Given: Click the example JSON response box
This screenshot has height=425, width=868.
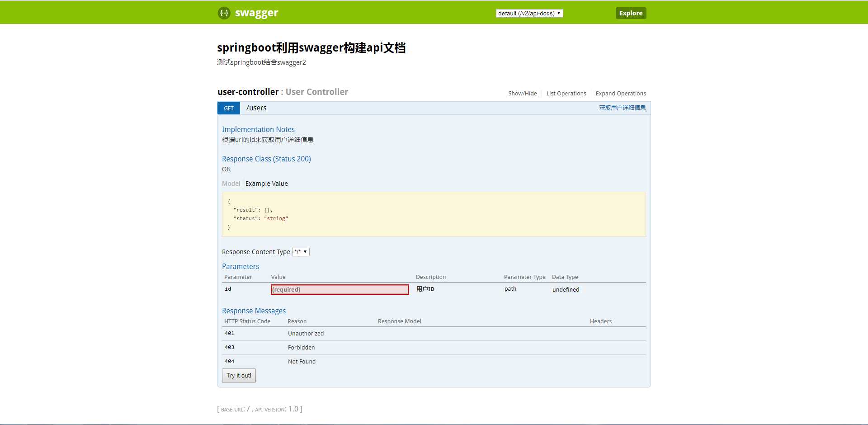Looking at the screenshot, I should [434, 214].
